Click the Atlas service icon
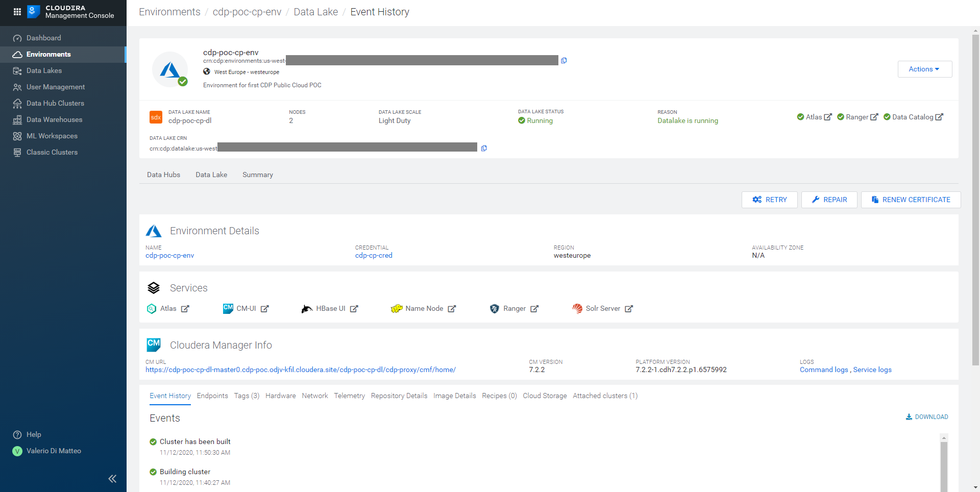 151,309
